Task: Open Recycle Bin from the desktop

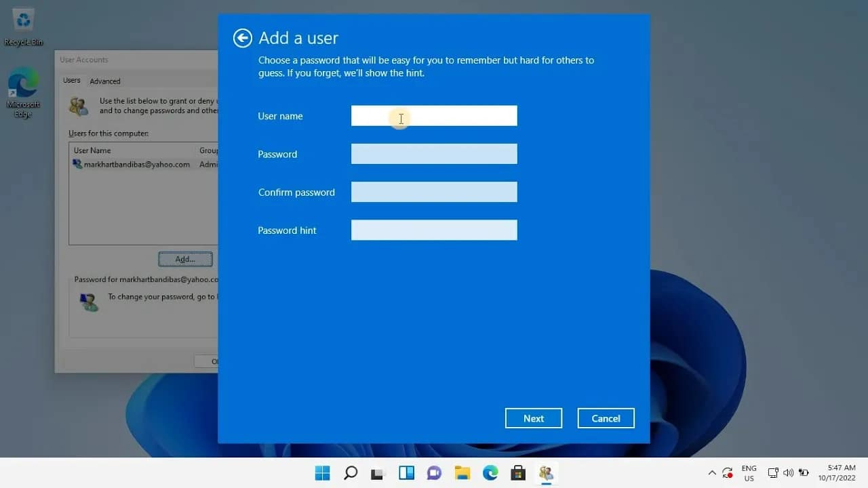Action: click(x=23, y=22)
